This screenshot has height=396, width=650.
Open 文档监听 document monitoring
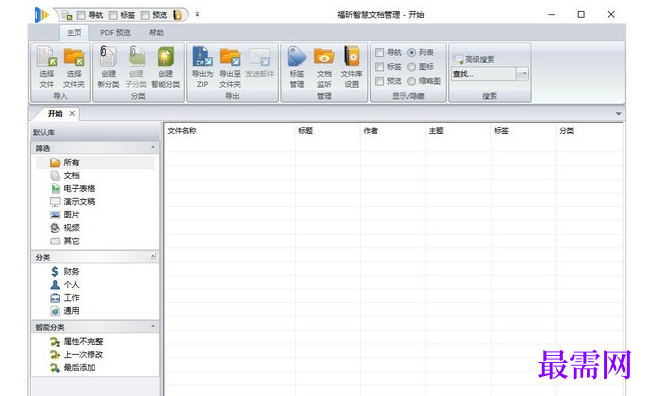pyautogui.click(x=324, y=67)
